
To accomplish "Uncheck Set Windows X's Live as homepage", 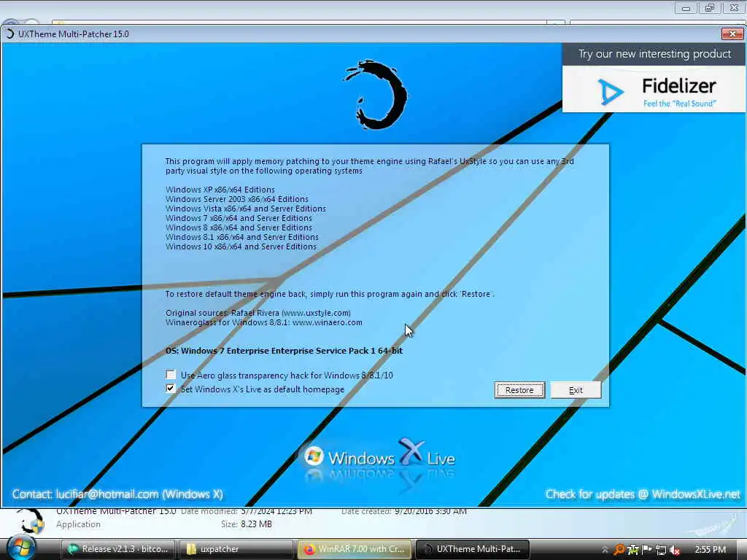I will click(171, 389).
